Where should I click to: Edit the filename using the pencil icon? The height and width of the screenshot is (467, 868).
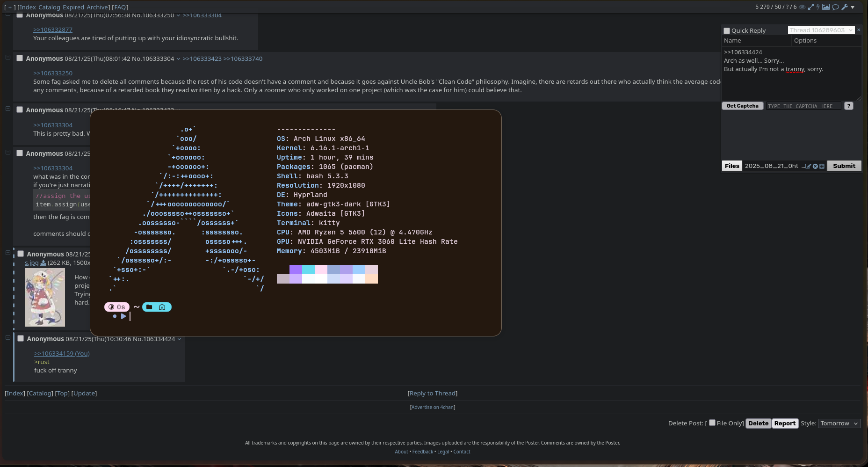808,166
